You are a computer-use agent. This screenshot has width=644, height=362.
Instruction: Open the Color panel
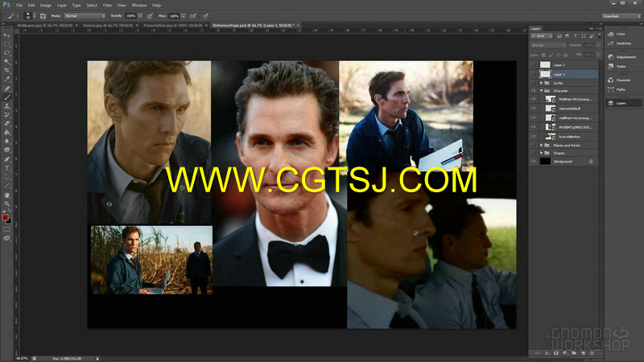click(x=621, y=34)
